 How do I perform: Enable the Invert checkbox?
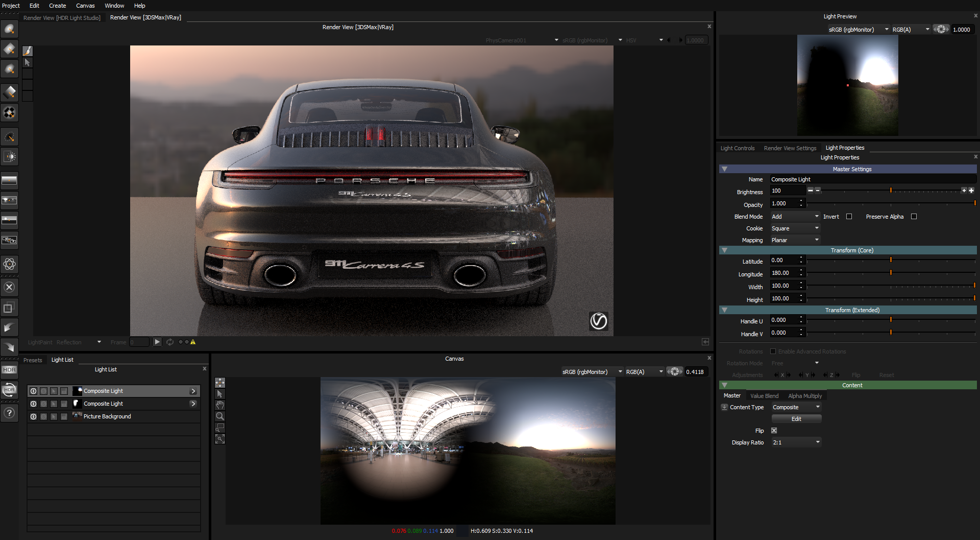coord(849,217)
